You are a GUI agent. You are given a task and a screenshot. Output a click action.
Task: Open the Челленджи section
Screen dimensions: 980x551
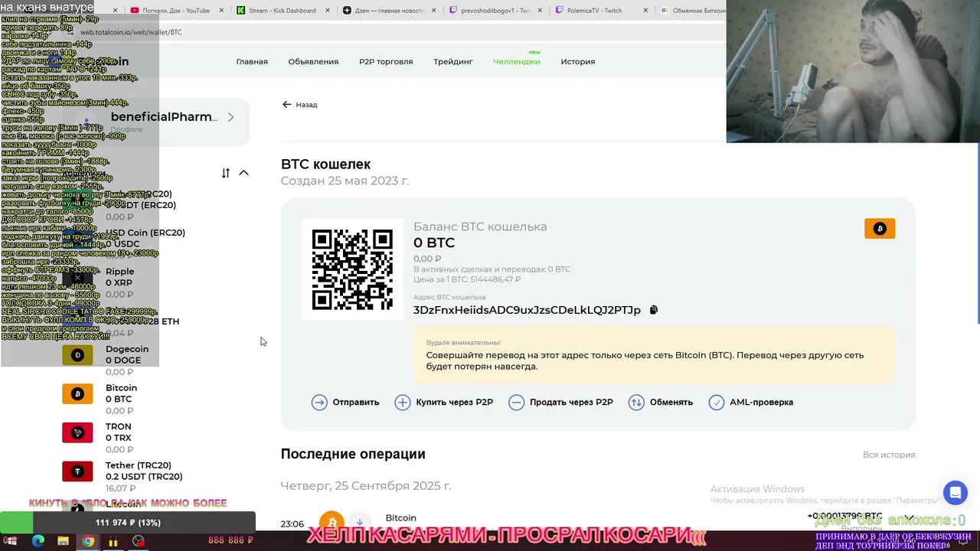point(517,61)
